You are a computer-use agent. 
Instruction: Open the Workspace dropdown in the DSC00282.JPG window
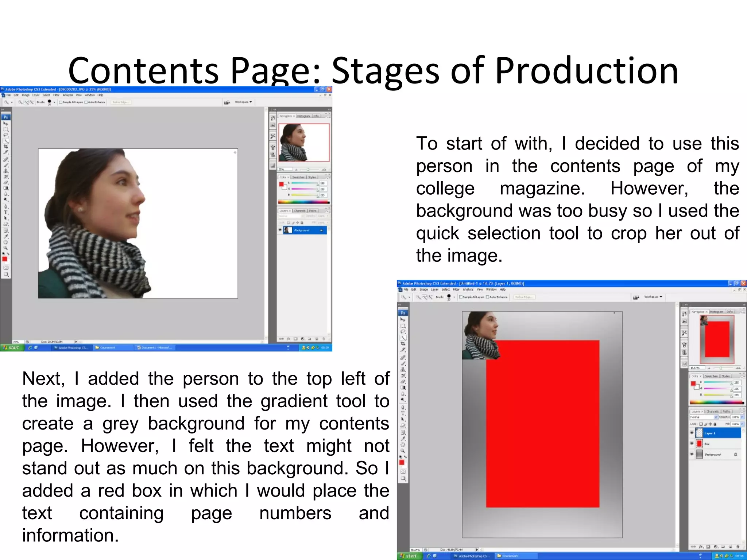click(x=244, y=102)
